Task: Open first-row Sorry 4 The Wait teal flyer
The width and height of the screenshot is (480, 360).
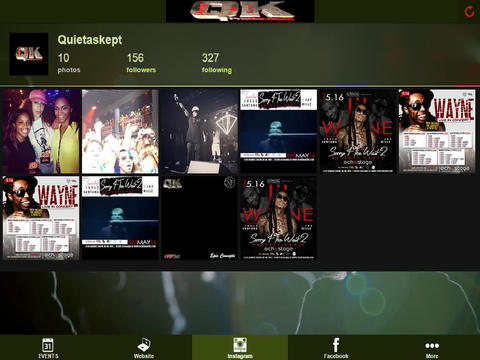Action: (x=279, y=131)
